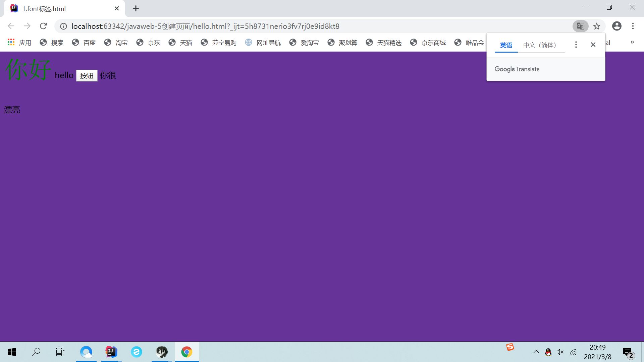Select the 英语 tab in translate popup
The image size is (644, 362).
(x=506, y=45)
